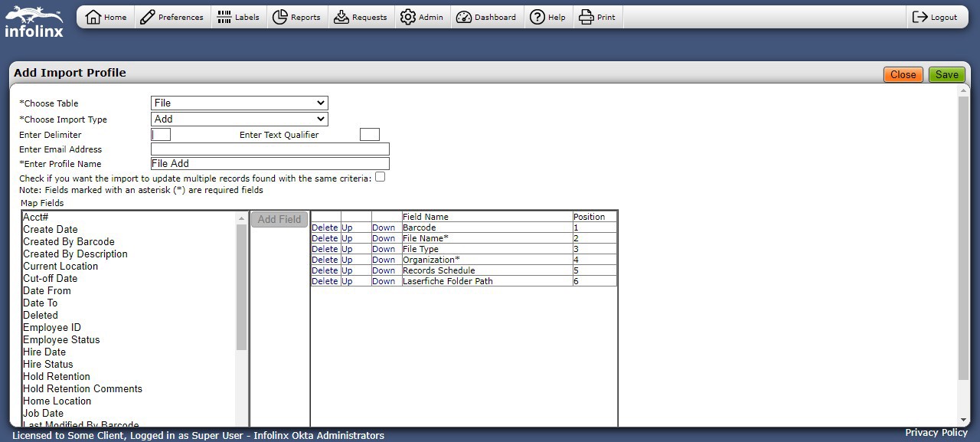
Task: Open Reports pie chart icon
Action: pyautogui.click(x=279, y=17)
